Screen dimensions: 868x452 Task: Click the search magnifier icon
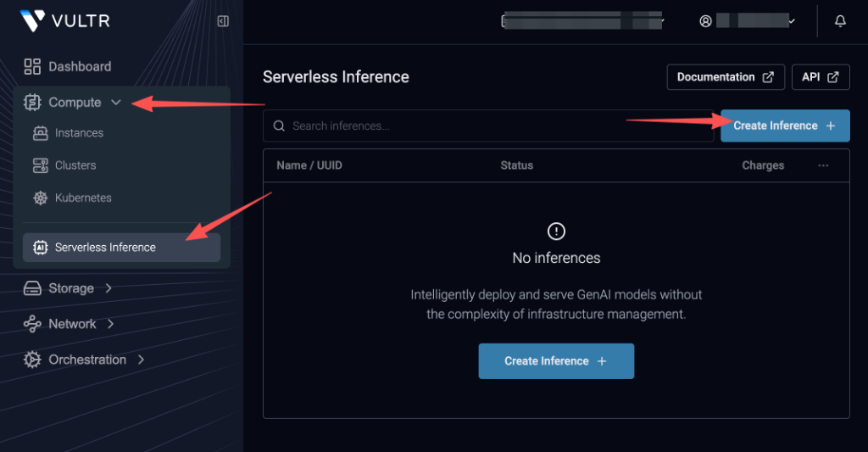(279, 126)
